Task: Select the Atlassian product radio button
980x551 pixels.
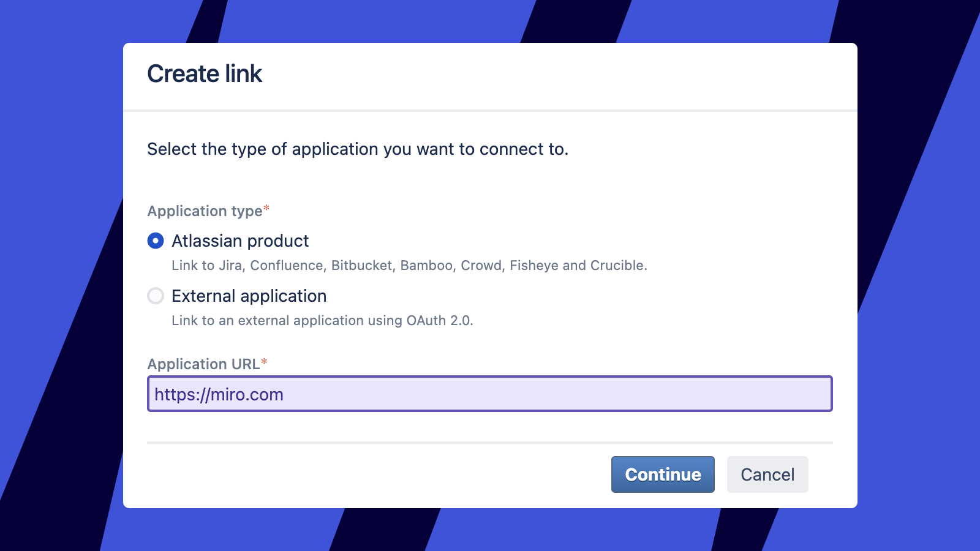Action: [156, 241]
